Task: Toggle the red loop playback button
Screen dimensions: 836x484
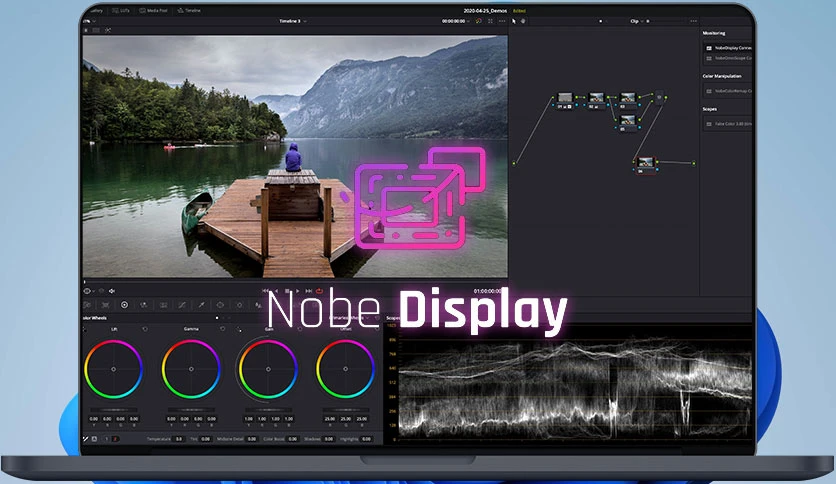Action: [319, 291]
